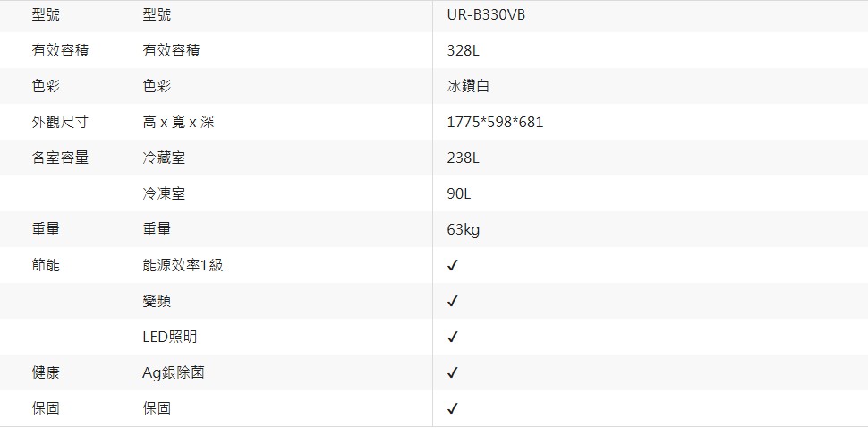
Task: Select the model number UR-B330VB
Action: click(x=487, y=15)
